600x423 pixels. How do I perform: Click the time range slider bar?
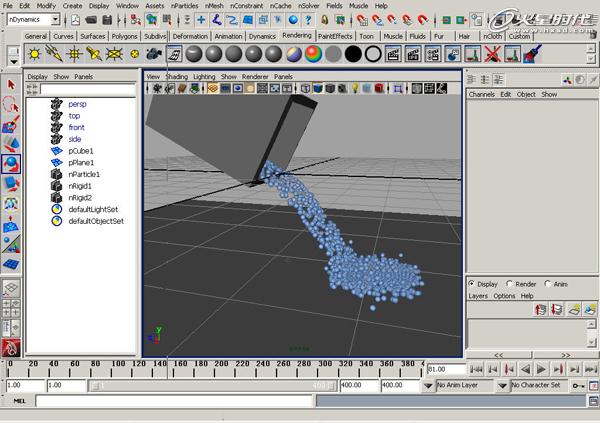pyautogui.click(x=212, y=385)
